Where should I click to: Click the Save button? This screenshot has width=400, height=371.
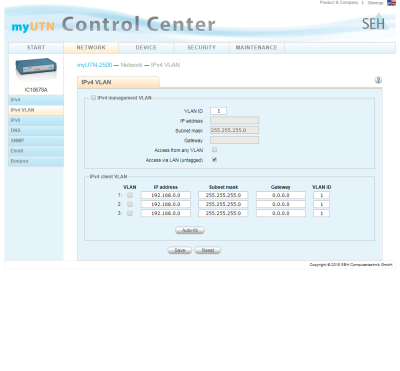coord(180,250)
